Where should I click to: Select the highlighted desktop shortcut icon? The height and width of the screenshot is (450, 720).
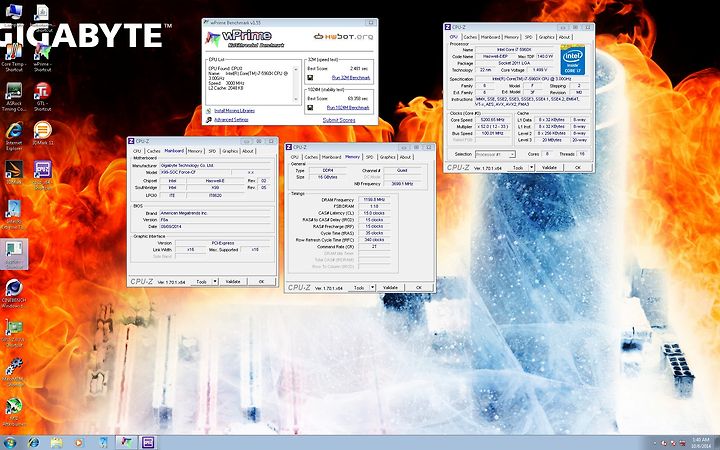(14, 254)
